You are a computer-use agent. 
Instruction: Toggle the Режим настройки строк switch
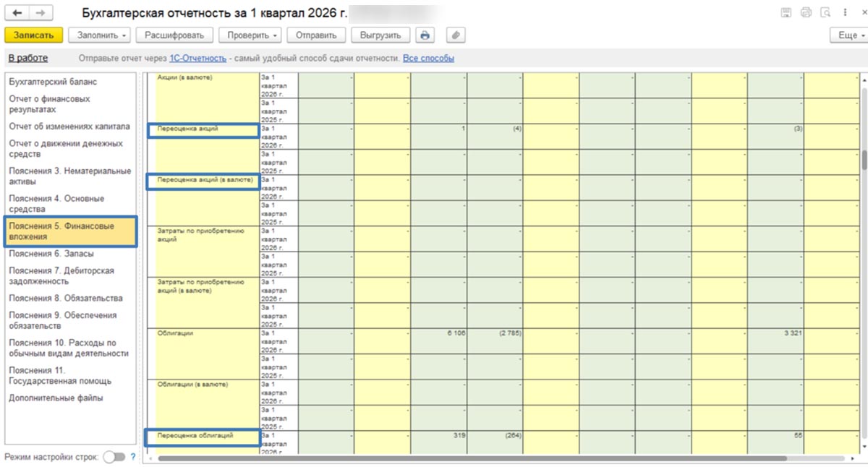click(x=114, y=457)
